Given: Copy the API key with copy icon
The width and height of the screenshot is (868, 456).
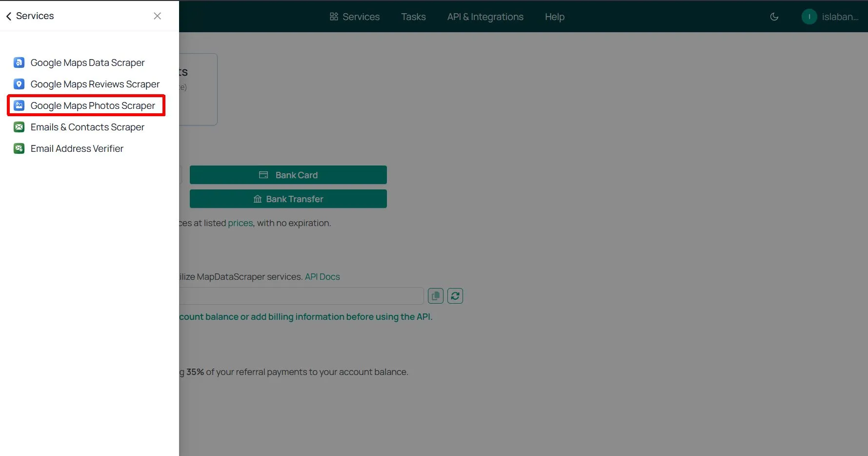Looking at the screenshot, I should (x=436, y=296).
